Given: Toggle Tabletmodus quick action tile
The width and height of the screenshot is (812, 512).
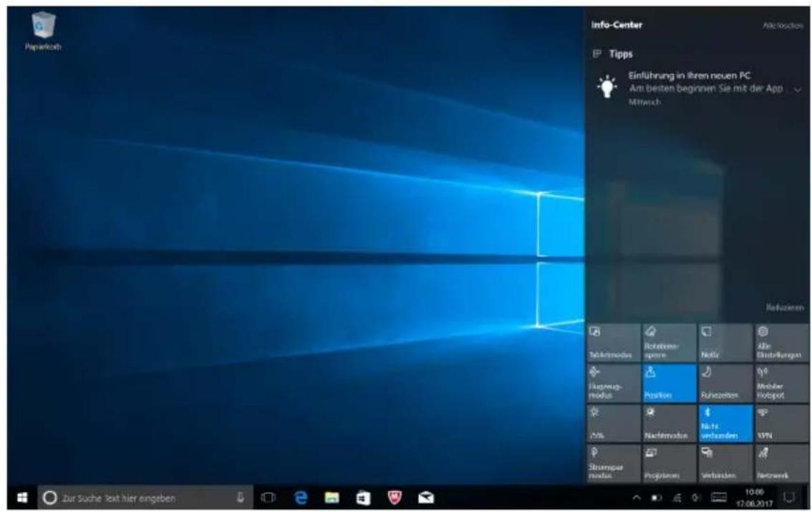Looking at the screenshot, I should tap(614, 343).
